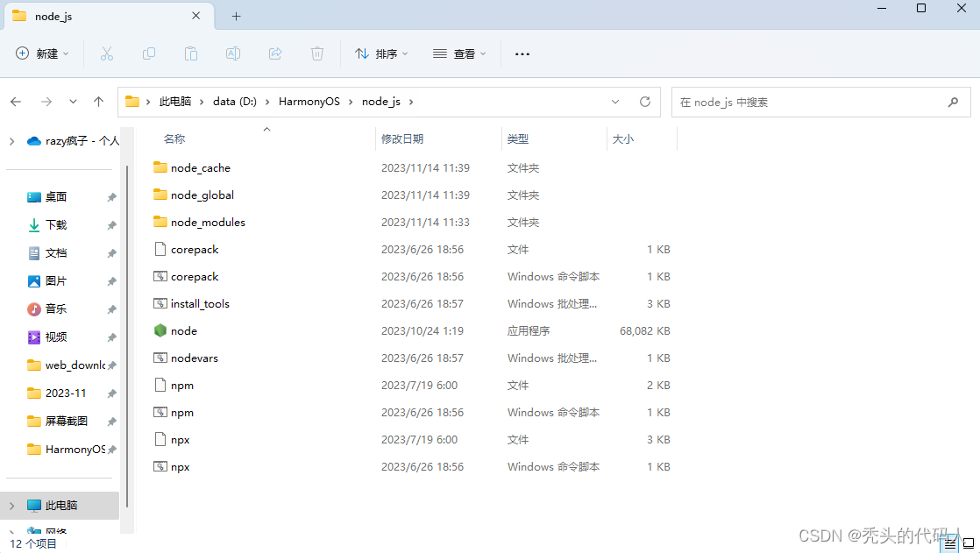The width and height of the screenshot is (980, 553).
Task: Click the OneDrive cloud icon in sidebar
Action: click(x=34, y=141)
